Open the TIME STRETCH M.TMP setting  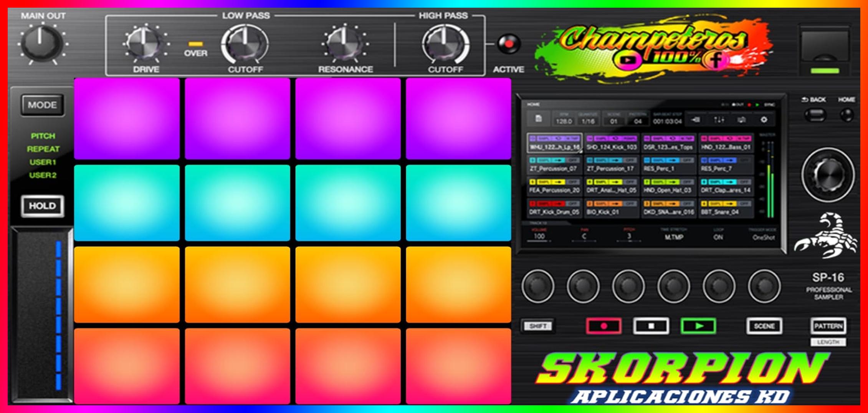[674, 234]
